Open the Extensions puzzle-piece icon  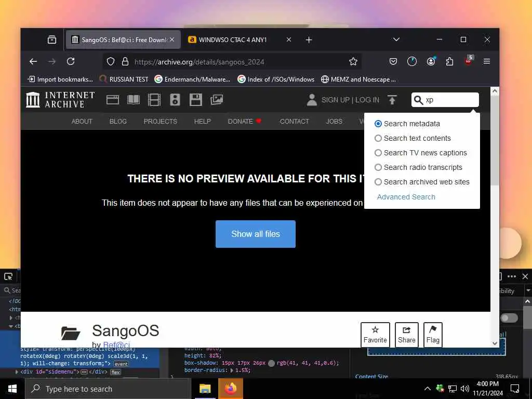click(x=449, y=61)
